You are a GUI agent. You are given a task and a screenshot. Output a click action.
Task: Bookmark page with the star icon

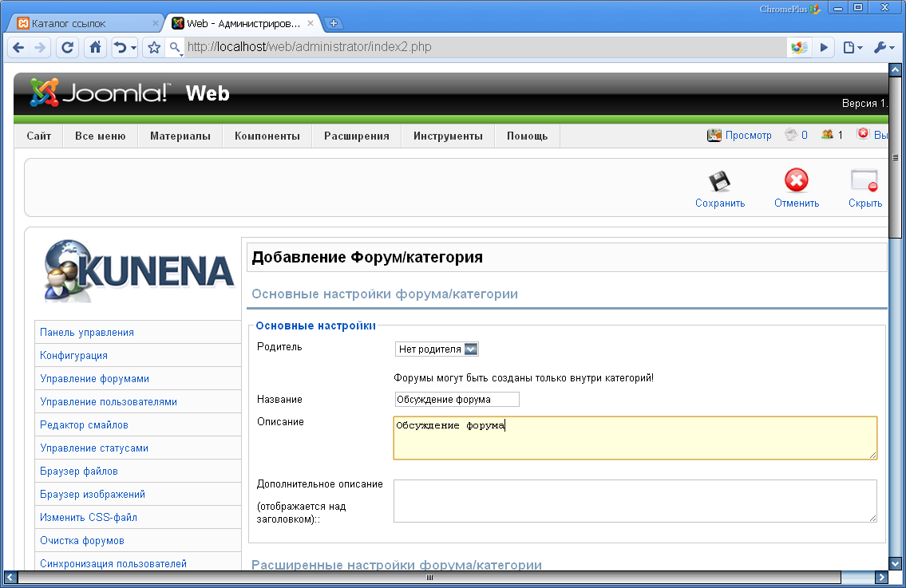pos(154,47)
